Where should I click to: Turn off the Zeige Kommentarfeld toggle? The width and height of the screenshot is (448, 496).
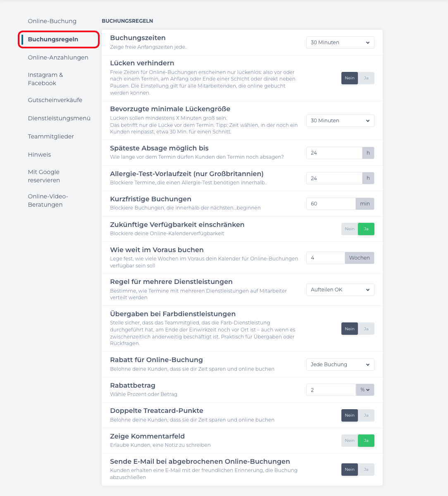[350, 441]
